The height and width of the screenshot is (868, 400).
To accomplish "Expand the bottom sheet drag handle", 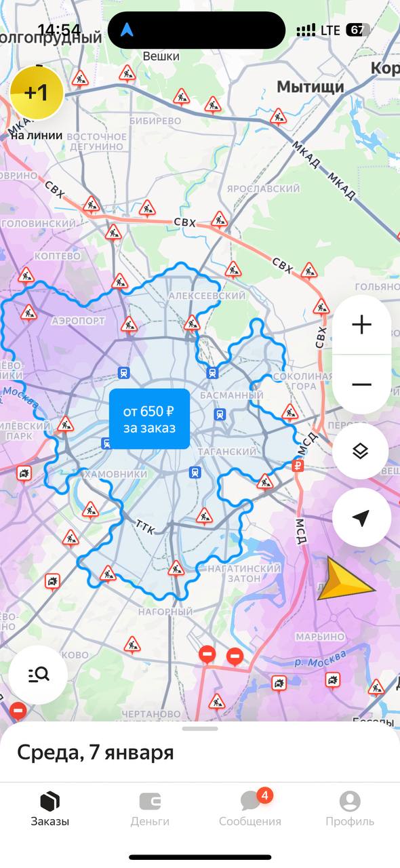I will 200,728.
